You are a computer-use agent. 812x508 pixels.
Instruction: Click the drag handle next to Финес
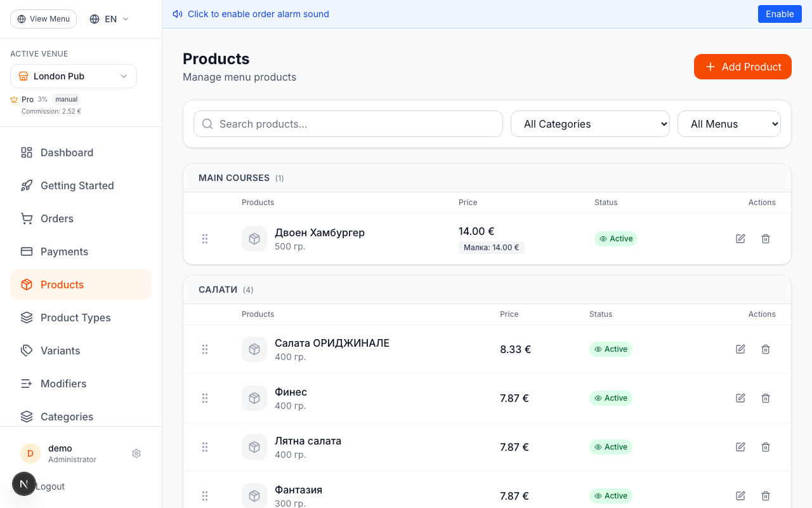coord(205,398)
